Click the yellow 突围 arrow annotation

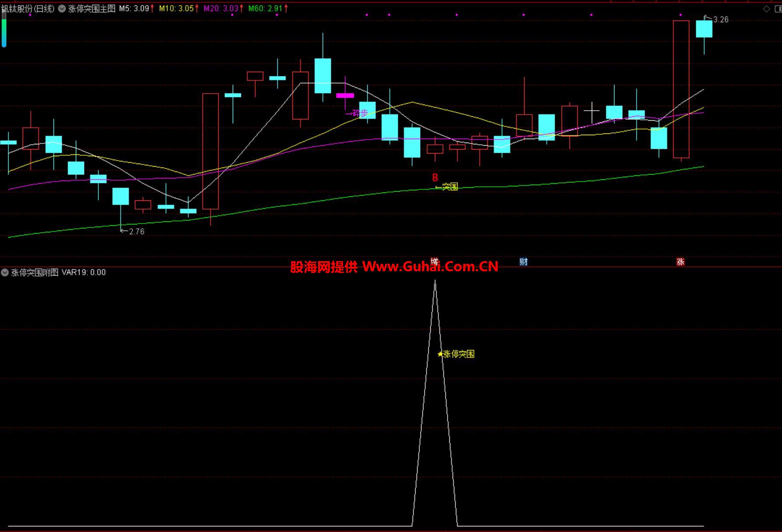click(447, 187)
